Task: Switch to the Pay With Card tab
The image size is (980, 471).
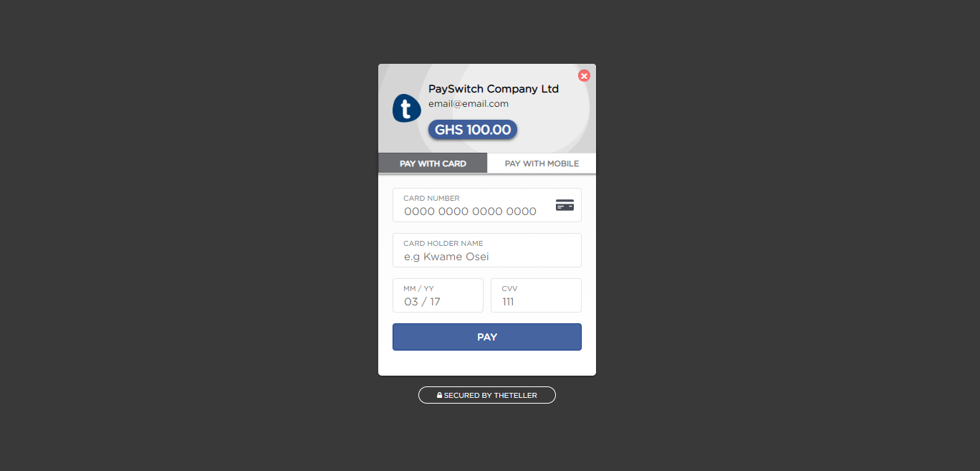Action: (x=433, y=163)
